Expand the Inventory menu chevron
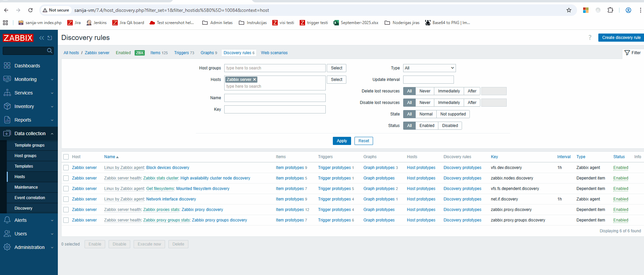The width and height of the screenshot is (644, 275). [x=52, y=107]
